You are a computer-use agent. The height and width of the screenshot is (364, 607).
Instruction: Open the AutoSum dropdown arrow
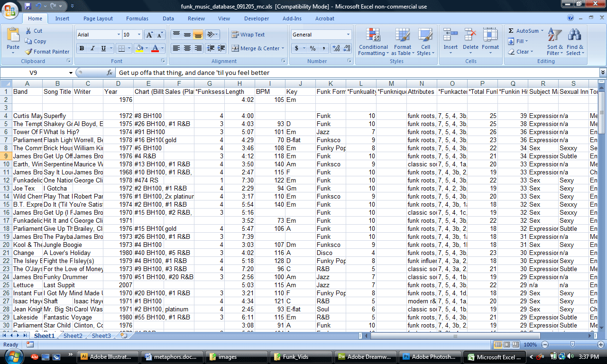543,31
